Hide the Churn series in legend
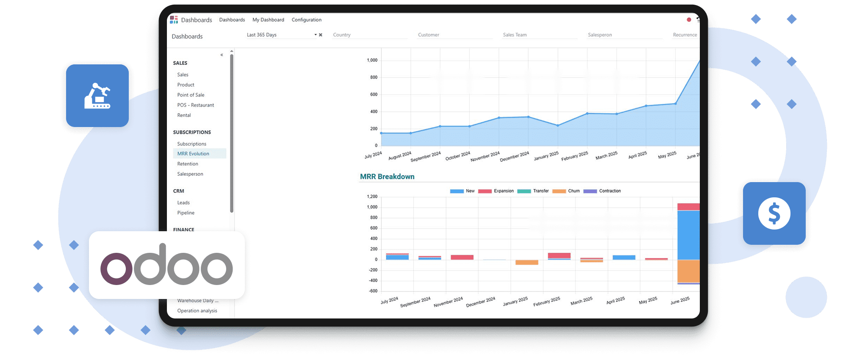The image size is (868, 357). point(559,191)
